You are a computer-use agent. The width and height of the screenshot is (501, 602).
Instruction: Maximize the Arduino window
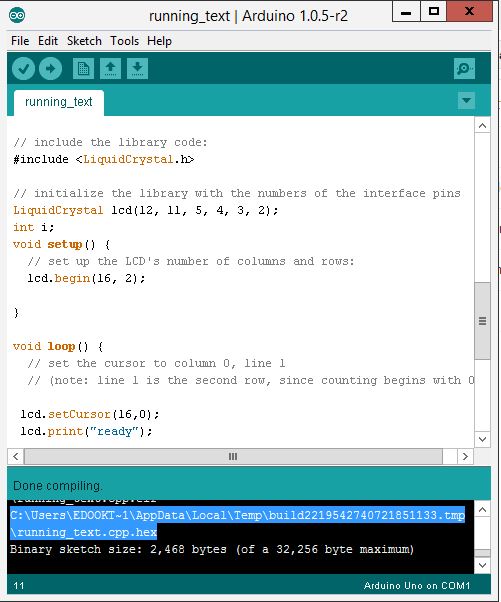tap(434, 12)
